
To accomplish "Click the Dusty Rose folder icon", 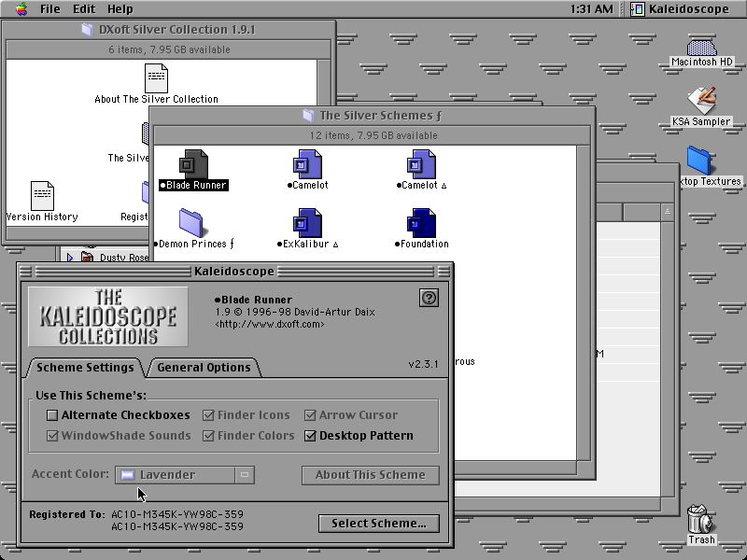I will (87, 258).
